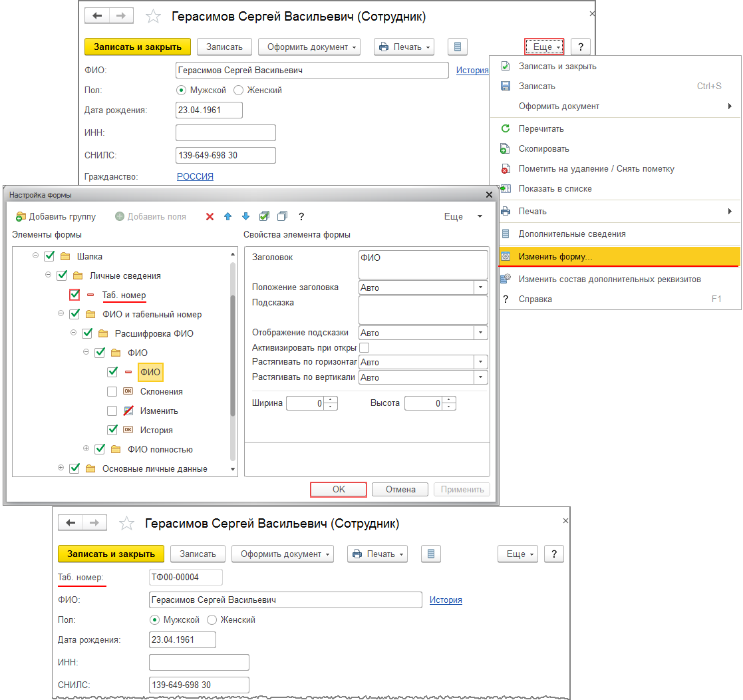Click Пометить на удаление icon in menu
The image size is (743, 700).
[506, 169]
